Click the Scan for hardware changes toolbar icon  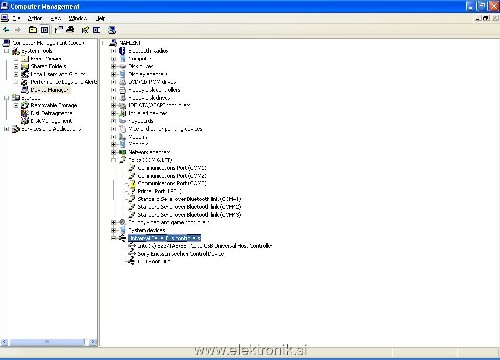coord(112,30)
